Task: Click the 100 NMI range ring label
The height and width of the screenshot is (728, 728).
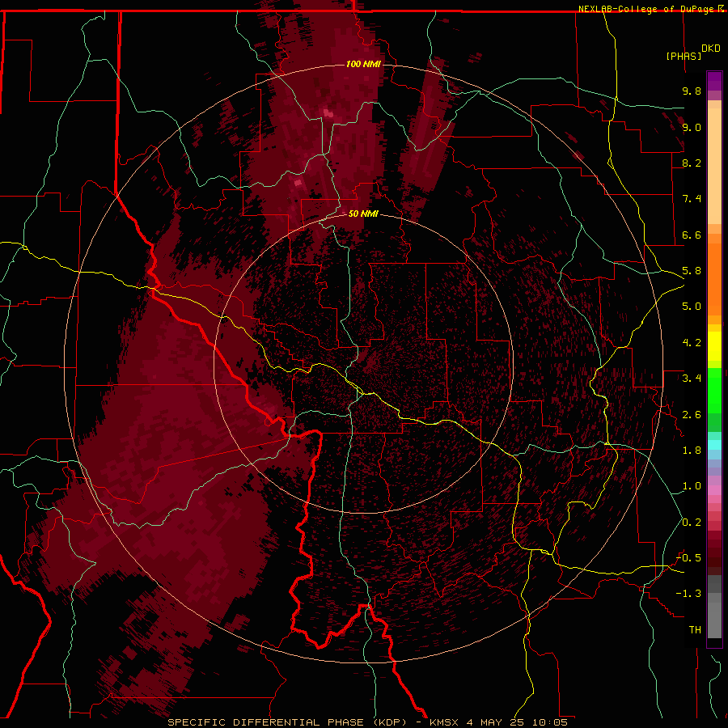Action: pyautogui.click(x=363, y=64)
